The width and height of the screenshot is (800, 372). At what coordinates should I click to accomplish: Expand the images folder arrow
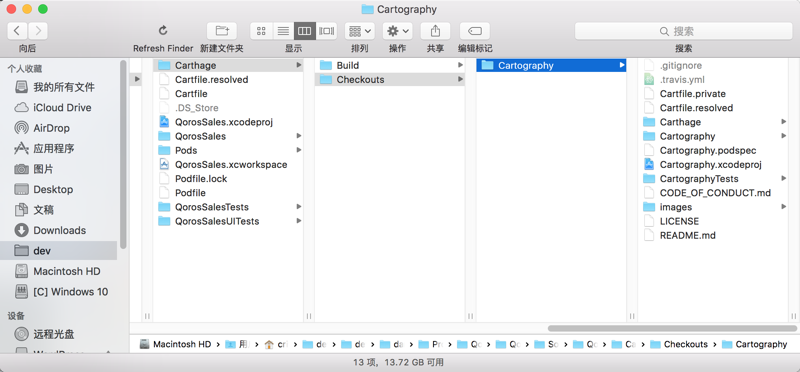tap(784, 207)
